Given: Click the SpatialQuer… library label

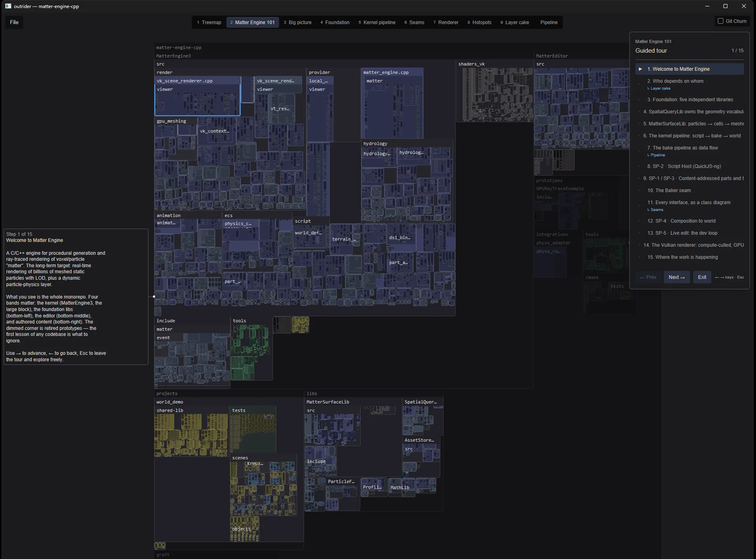Looking at the screenshot, I should [421, 402].
